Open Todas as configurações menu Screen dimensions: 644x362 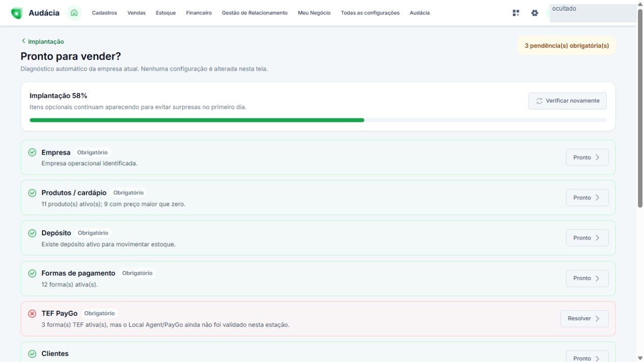(x=370, y=13)
